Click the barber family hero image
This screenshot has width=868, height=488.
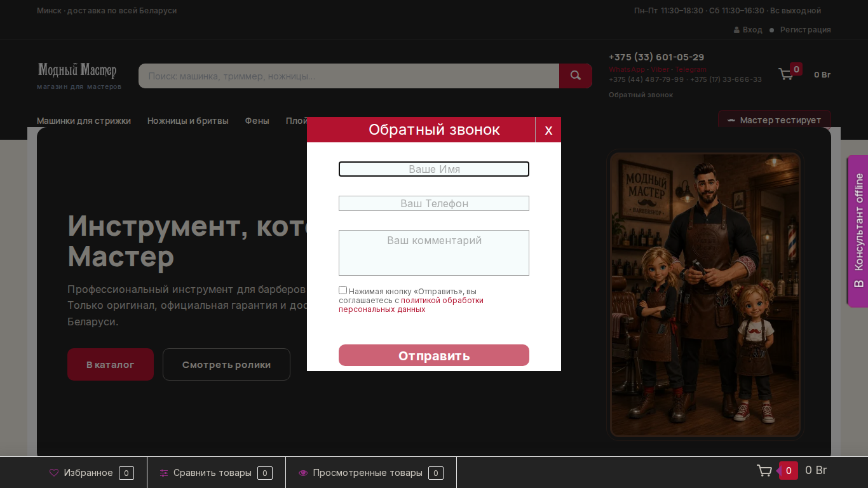point(705,295)
